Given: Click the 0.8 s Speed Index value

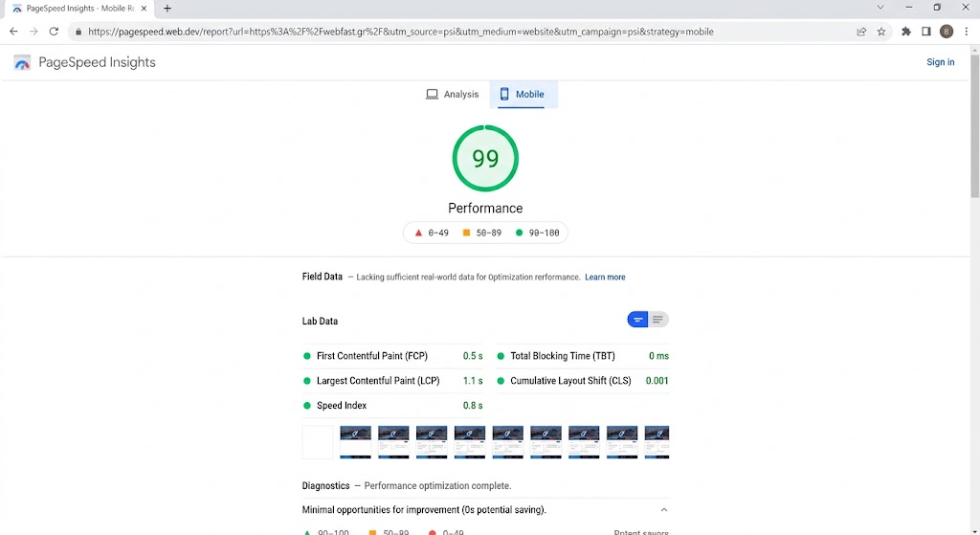Looking at the screenshot, I should 473,406.
